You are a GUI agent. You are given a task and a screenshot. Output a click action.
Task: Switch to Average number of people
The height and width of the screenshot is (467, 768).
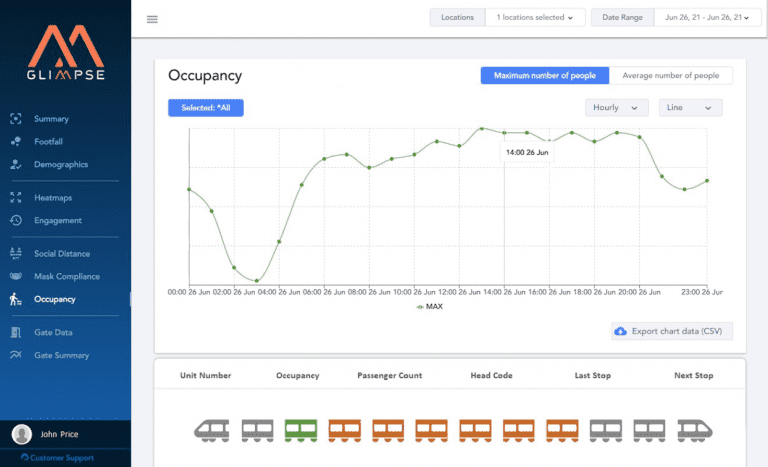coord(671,76)
